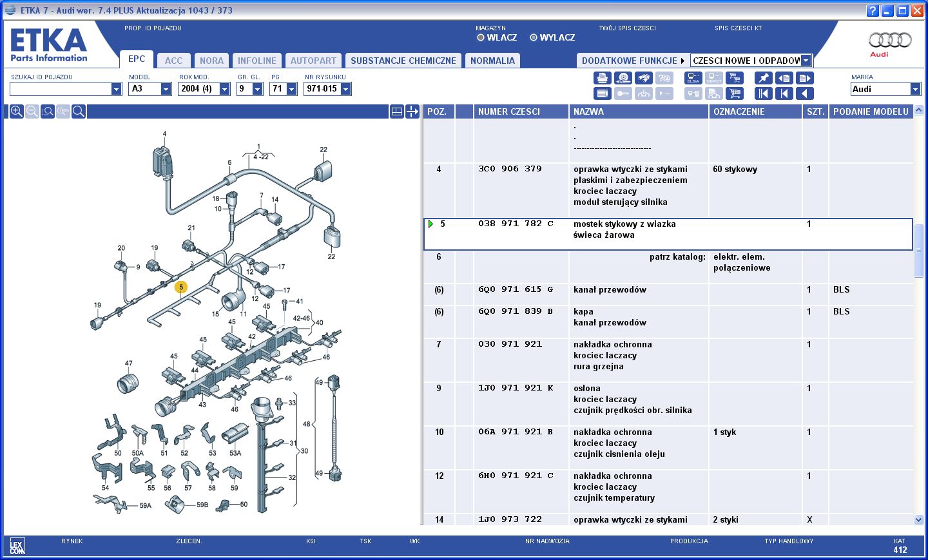Open the ROK MOD. 2004 dropdown
This screenshot has height=560, width=928.
pyautogui.click(x=224, y=89)
